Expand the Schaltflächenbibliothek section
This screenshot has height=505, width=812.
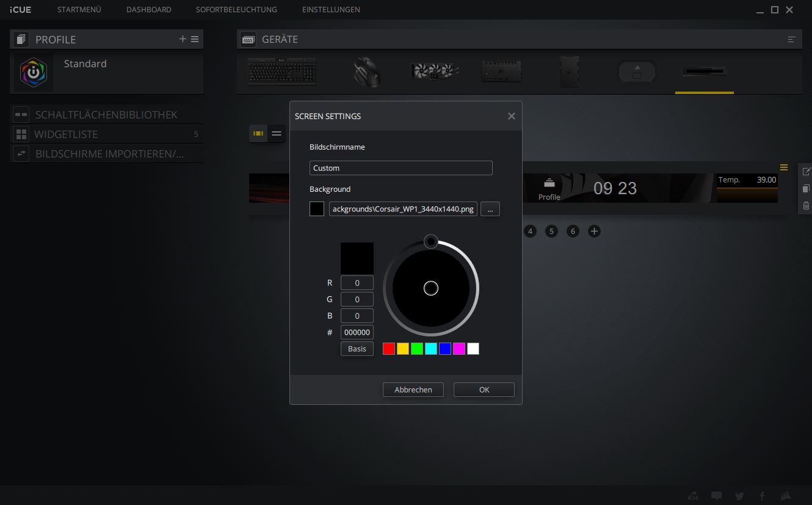106,115
